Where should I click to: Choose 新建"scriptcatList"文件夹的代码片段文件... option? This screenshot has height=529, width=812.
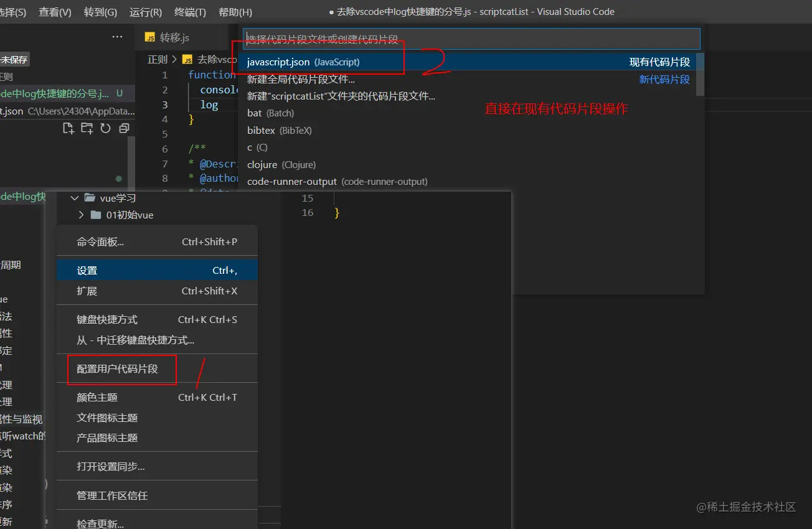pos(466,96)
